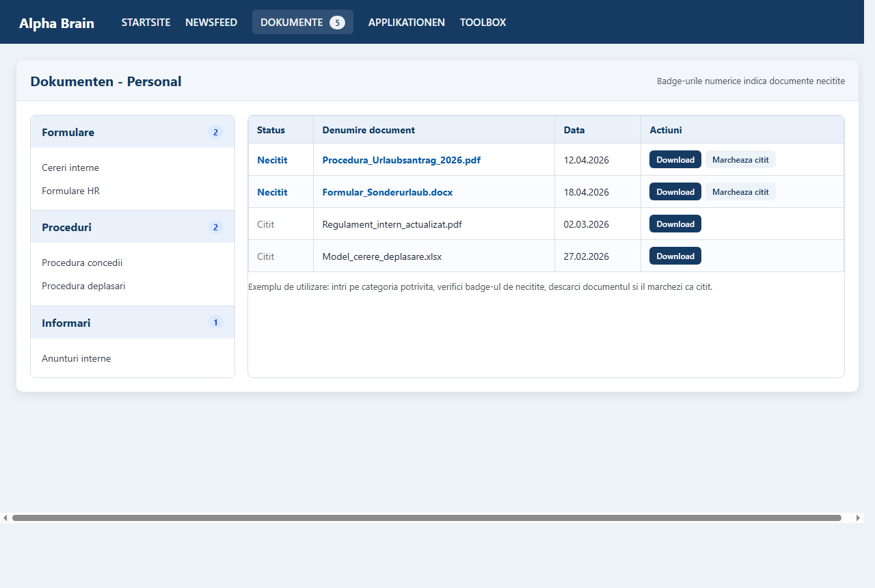Collapse the Informari category header
This screenshot has width=875, height=588.
tap(133, 323)
